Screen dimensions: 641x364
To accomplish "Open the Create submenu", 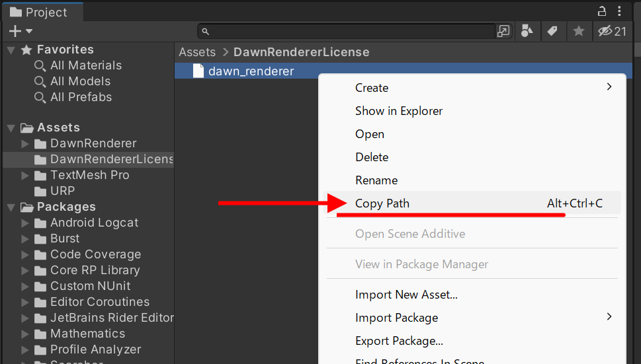I will pos(372,88).
